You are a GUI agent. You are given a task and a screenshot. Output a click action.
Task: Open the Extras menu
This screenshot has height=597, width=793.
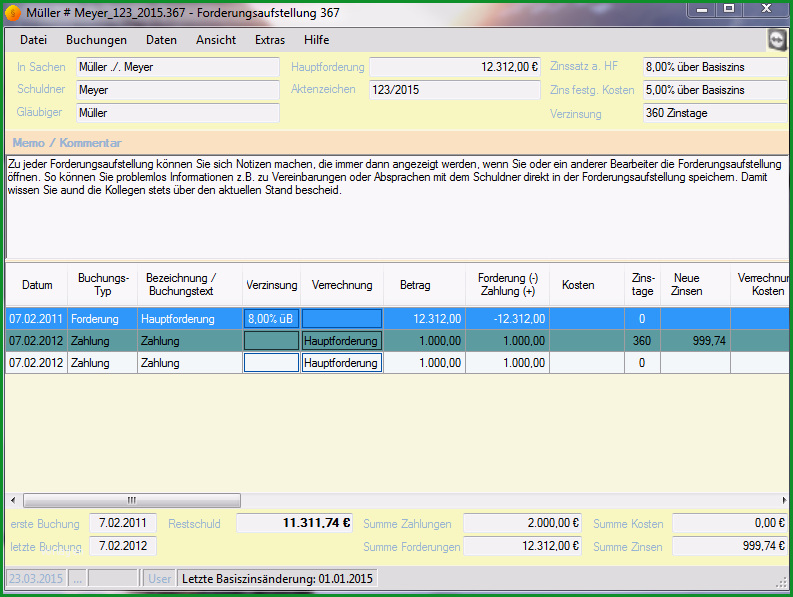[x=270, y=40]
